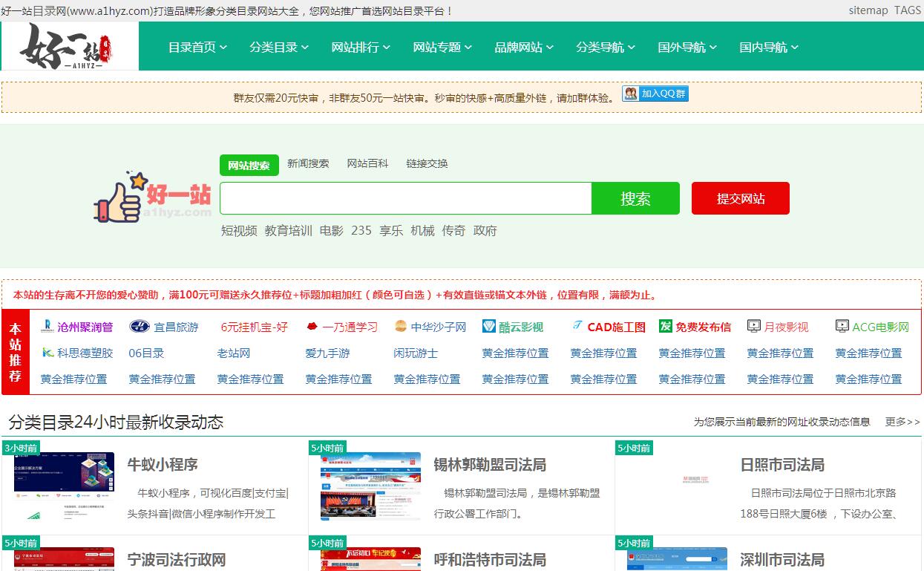Open the 酷云影视 recommended site icon
924x571 pixels.
(512, 327)
